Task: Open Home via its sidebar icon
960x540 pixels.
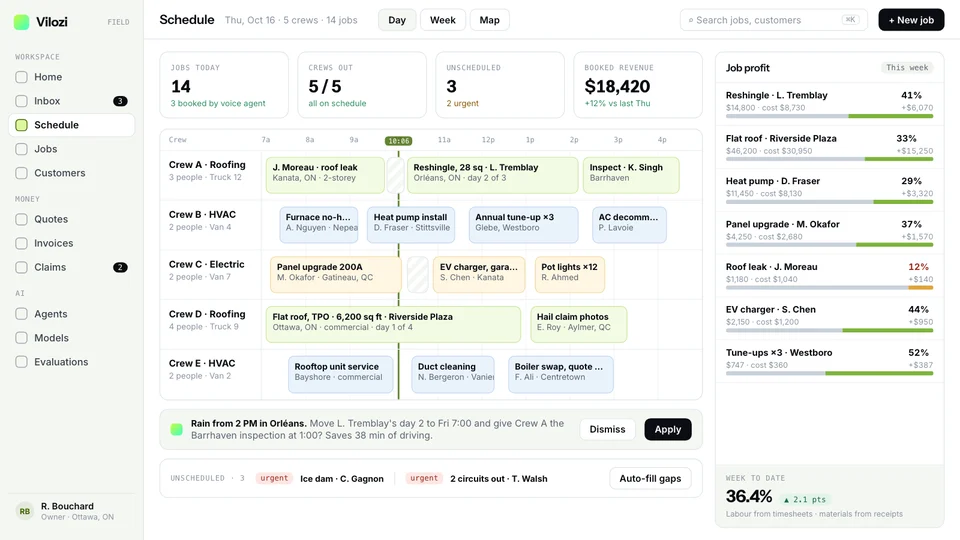Action: pos(21,77)
